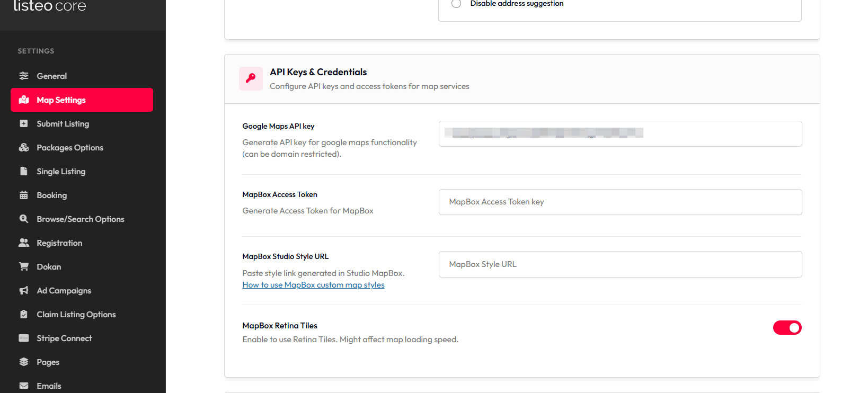
Task: Click into the MapBox Style URL field
Action: coord(620,264)
